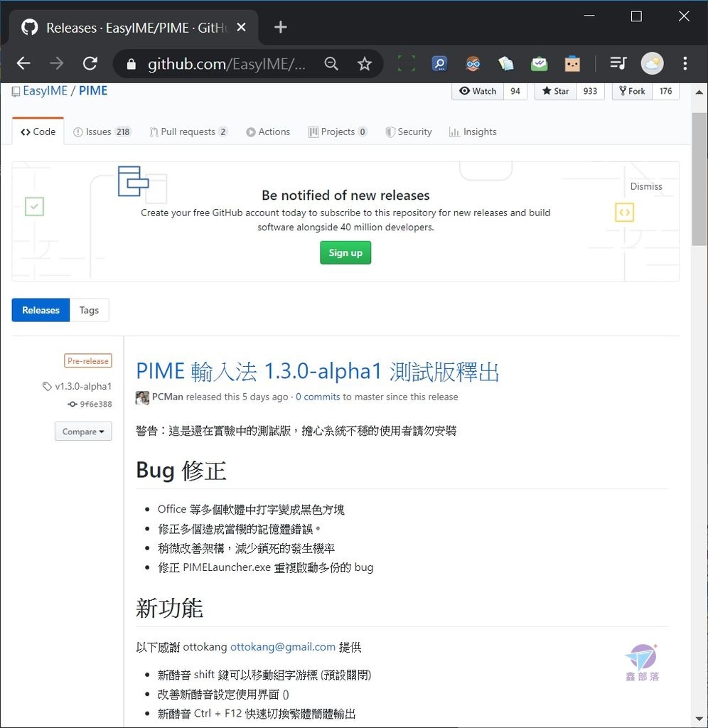This screenshot has height=728, width=708.
Task: Open the EasyIME owner link
Action: (x=45, y=90)
